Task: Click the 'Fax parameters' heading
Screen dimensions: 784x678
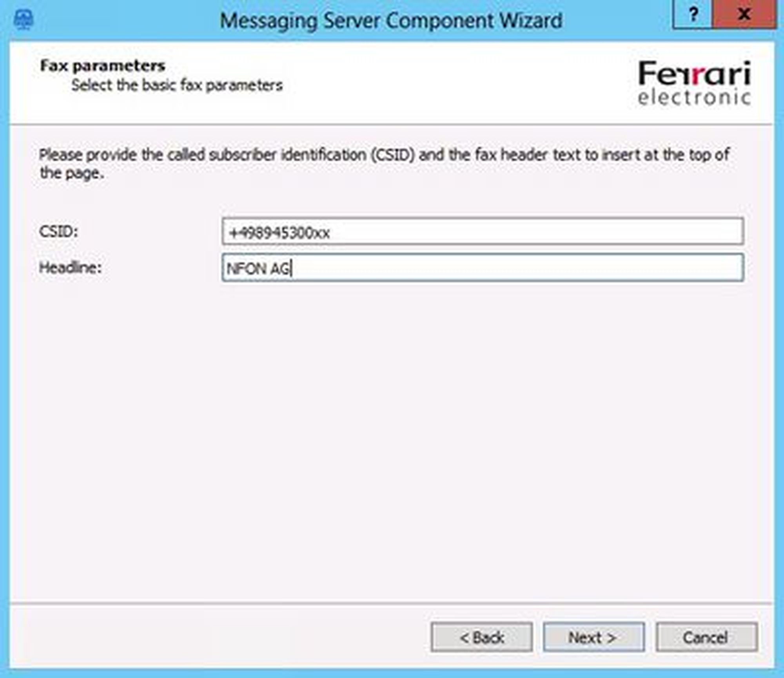Action: coord(103,66)
